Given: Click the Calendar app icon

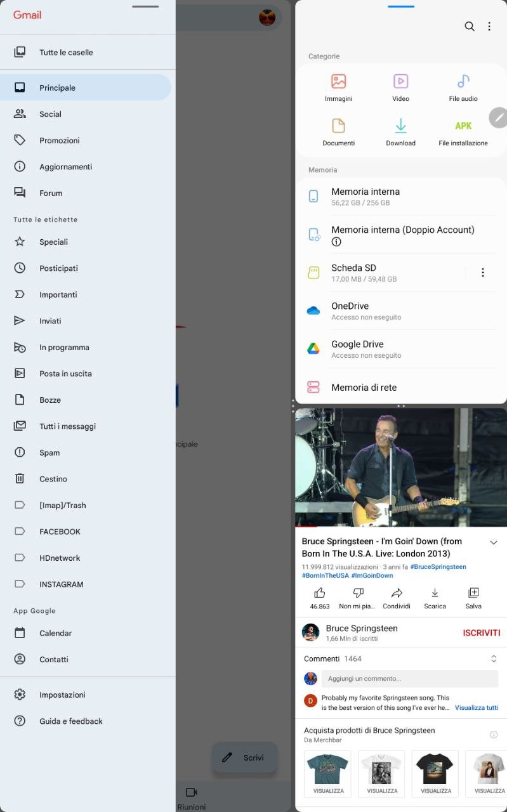Looking at the screenshot, I should (20, 632).
